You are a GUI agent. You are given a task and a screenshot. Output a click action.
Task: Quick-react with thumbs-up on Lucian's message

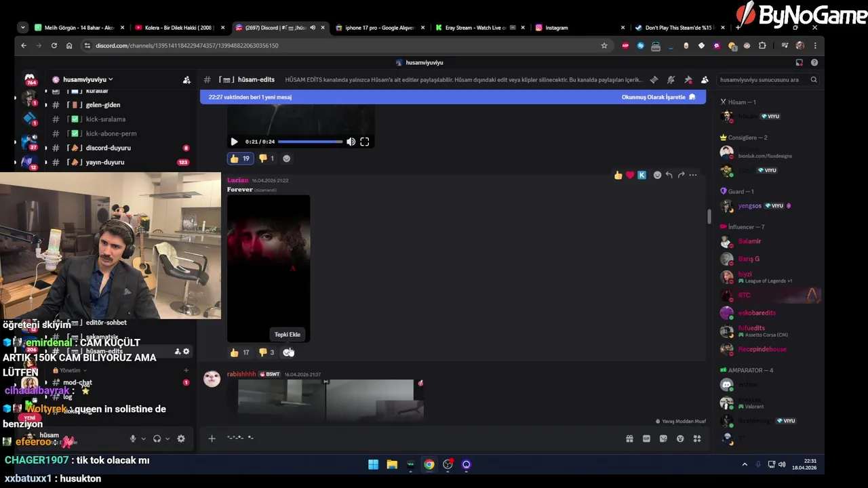pyautogui.click(x=618, y=176)
